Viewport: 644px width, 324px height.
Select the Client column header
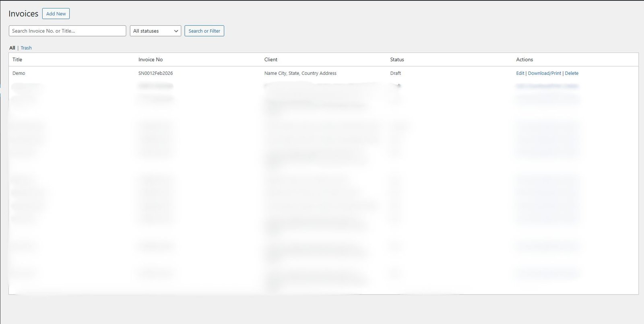[x=271, y=60]
